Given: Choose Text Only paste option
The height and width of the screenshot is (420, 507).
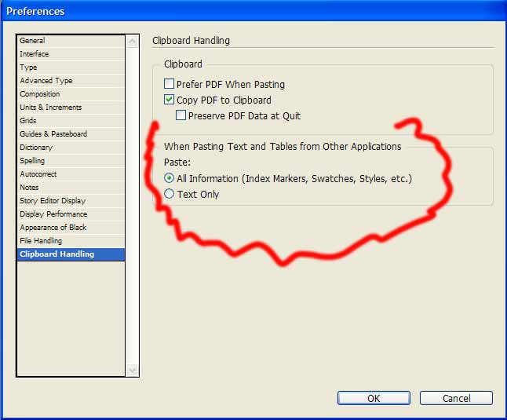Looking at the screenshot, I should 169,194.
